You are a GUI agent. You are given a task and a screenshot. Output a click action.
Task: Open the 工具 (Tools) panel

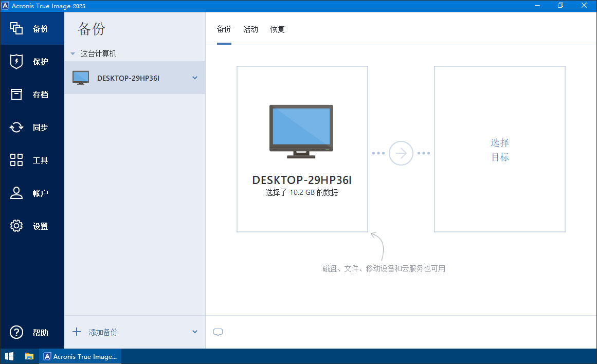point(32,160)
